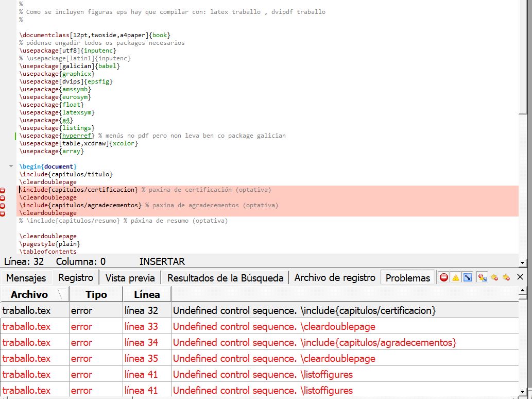Open the Archivo de registro tab
The height and width of the screenshot is (399, 532).
[335, 277]
